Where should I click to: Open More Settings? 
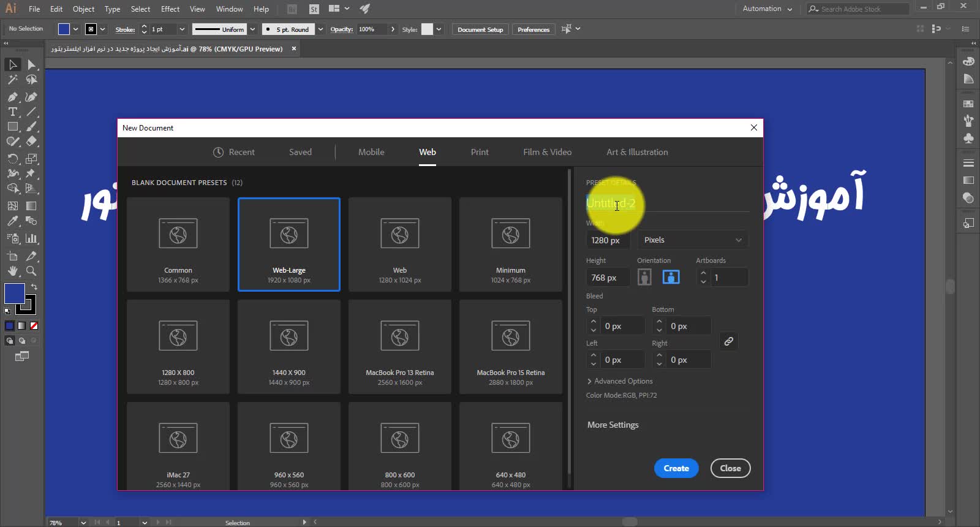tap(612, 425)
